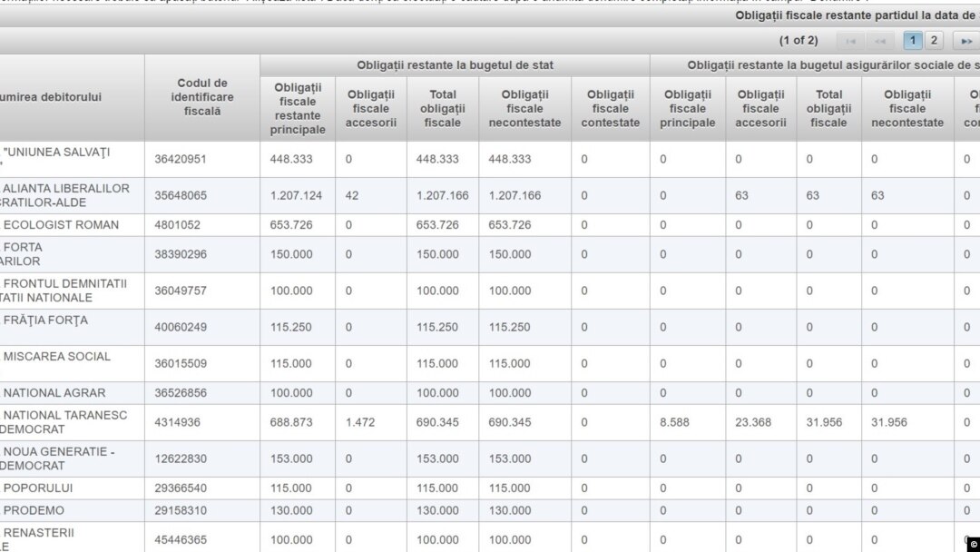Viewport: 980px width, 552px height.
Task: Select the "MISCAREA SOCIAL" debtor name
Action: point(57,356)
